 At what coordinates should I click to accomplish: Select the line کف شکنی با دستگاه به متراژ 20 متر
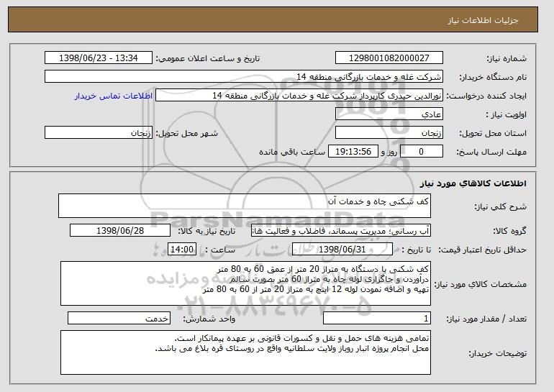(323, 269)
